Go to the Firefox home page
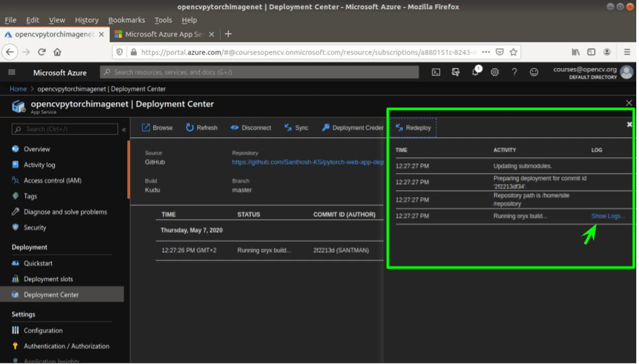 pyautogui.click(x=58, y=52)
